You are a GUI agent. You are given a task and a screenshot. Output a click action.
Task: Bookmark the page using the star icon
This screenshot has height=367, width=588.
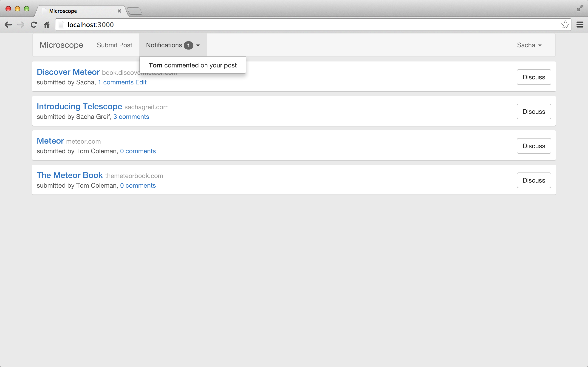[x=565, y=24]
